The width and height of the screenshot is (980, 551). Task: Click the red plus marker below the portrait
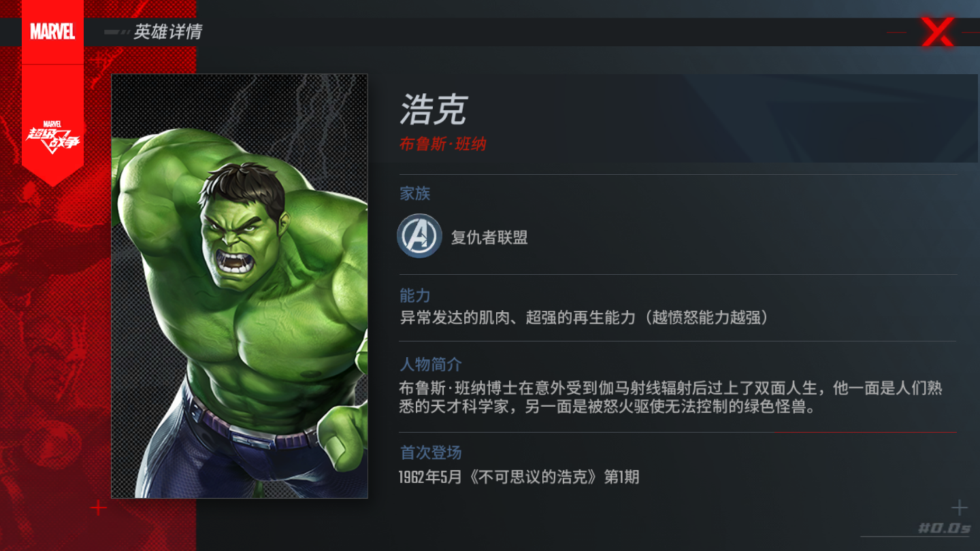click(99, 507)
